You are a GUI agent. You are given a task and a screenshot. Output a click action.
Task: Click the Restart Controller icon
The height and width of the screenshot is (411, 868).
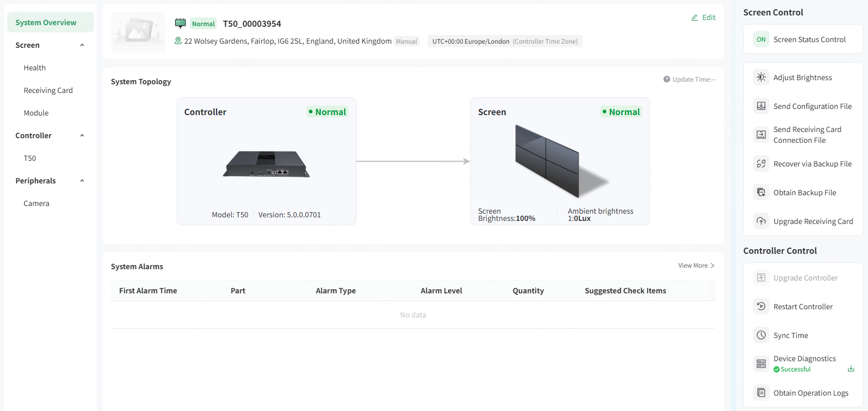761,307
